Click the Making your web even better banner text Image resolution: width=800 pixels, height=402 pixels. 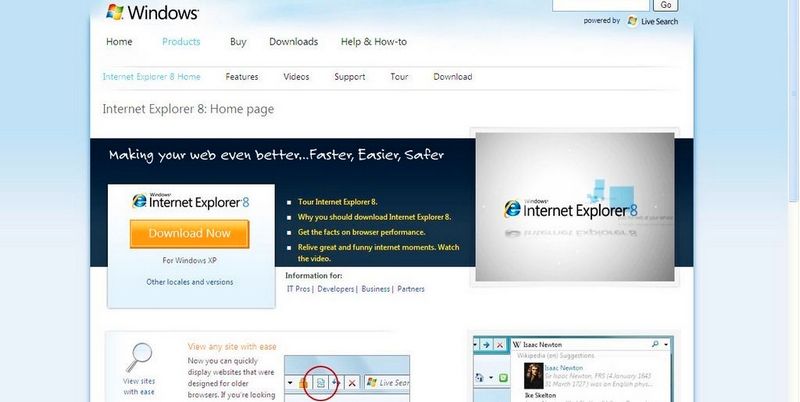pyautogui.click(x=276, y=155)
